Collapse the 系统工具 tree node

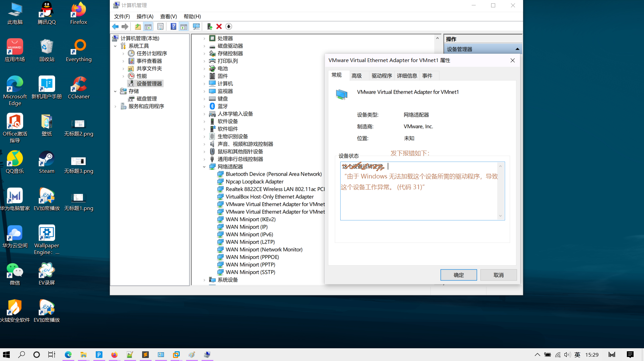115,46
